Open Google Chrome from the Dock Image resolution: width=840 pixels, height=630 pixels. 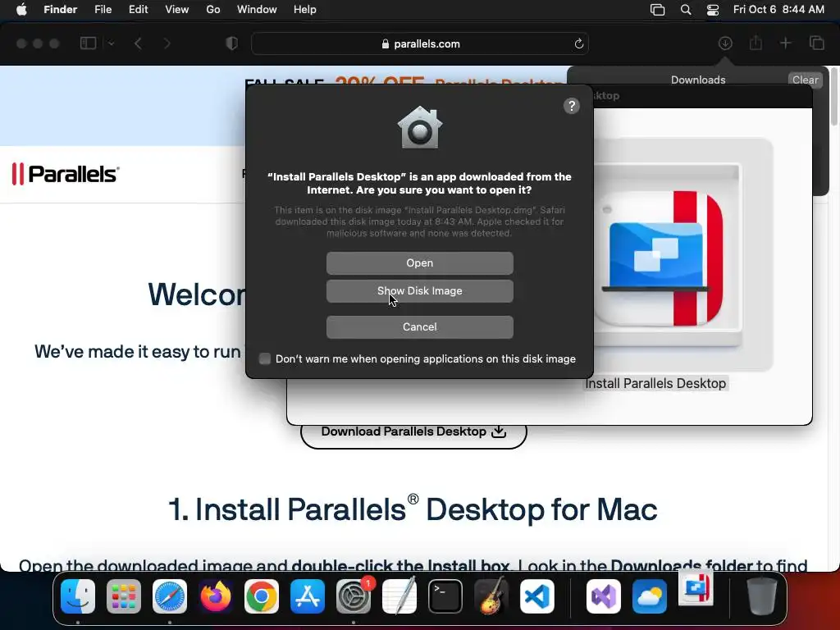pos(262,596)
